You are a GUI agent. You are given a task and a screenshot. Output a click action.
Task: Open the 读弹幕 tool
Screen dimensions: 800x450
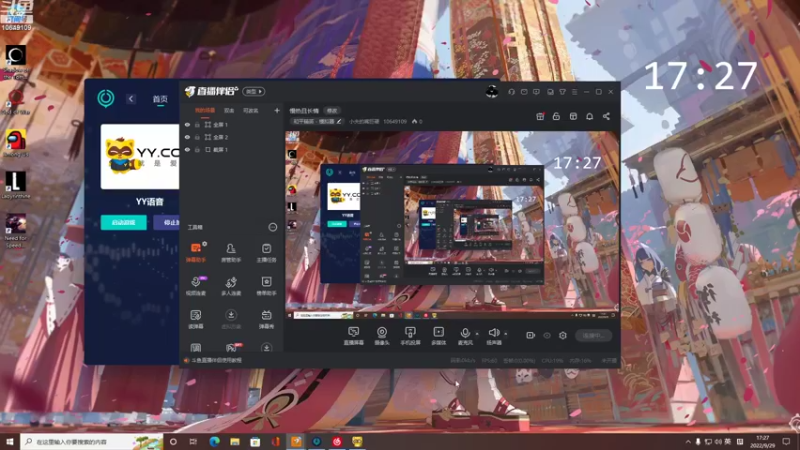[x=196, y=319]
